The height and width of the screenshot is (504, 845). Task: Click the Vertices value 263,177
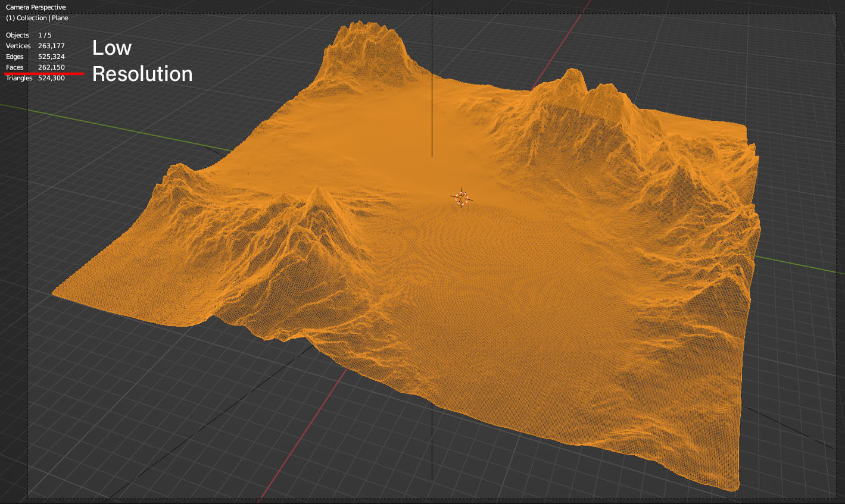coord(51,46)
